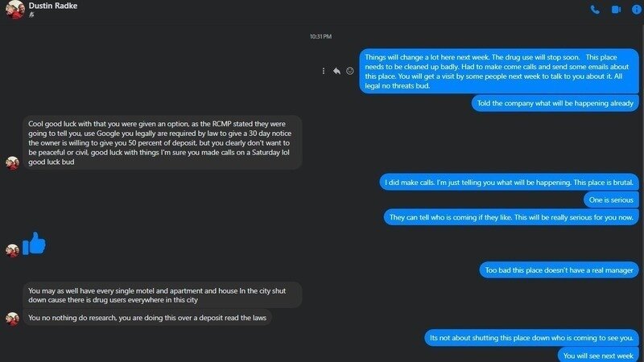Select the 'Told the company' message bubble

click(x=555, y=103)
